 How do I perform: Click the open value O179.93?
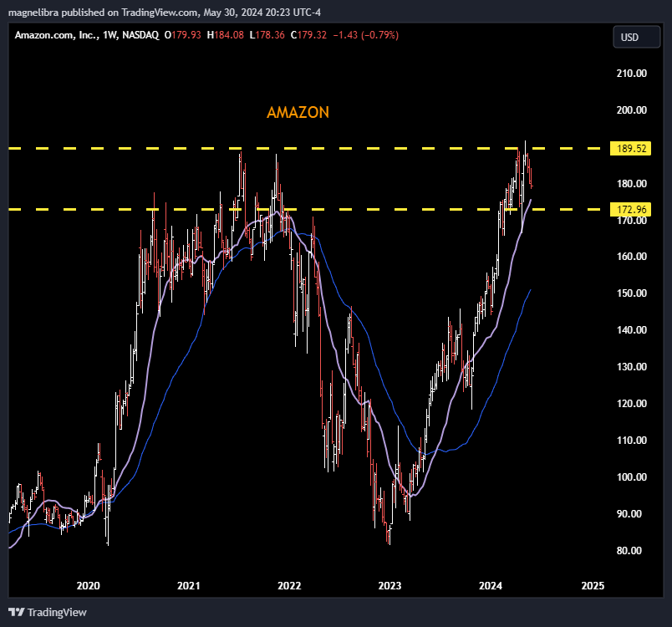tap(182, 35)
